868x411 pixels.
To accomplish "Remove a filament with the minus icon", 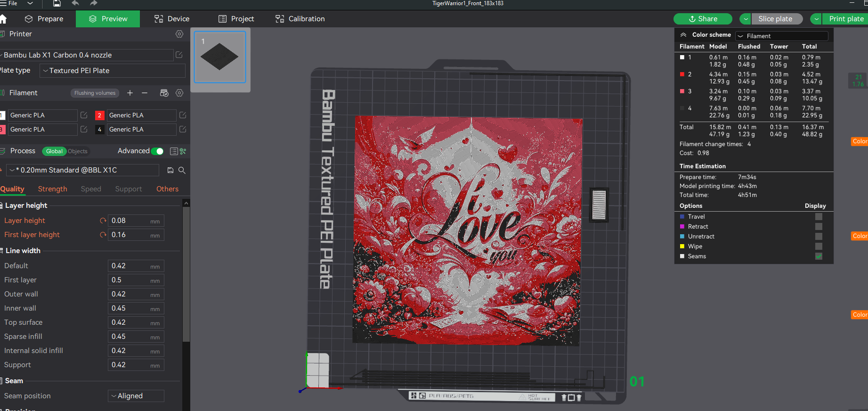I will click(x=145, y=93).
